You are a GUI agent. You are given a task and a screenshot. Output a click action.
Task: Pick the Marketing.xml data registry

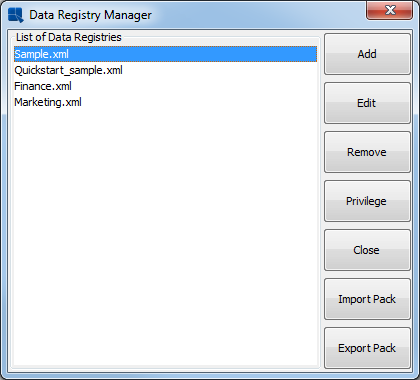tap(165, 102)
